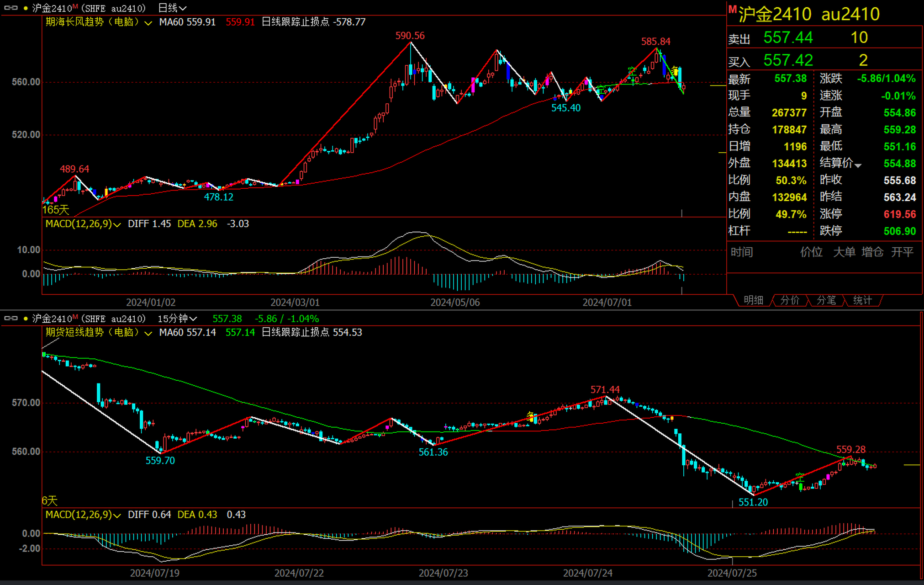Expand the 结算价 dropdown arrow
The height and width of the screenshot is (585, 924).
pyautogui.click(x=858, y=165)
